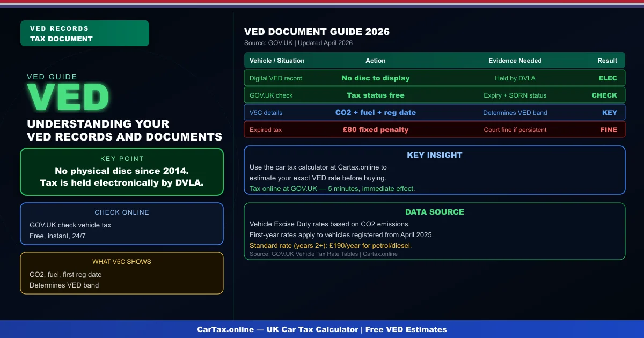Click the What V5C Shows panel
Screen dimensions: 644x338
coord(122,273)
